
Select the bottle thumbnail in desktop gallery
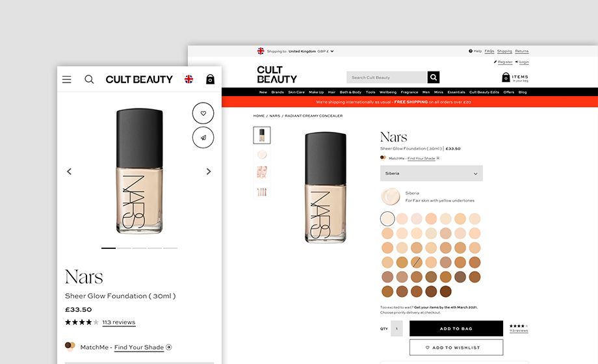point(262,135)
